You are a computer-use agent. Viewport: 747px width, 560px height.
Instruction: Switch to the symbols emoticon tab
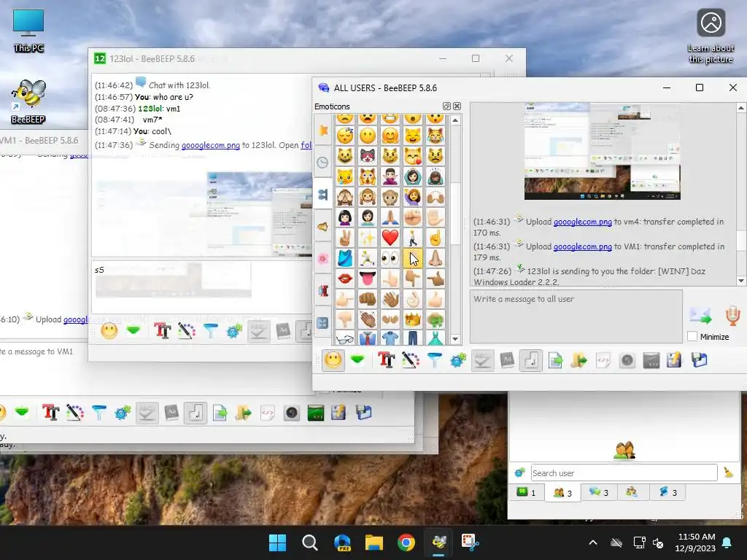point(323,322)
